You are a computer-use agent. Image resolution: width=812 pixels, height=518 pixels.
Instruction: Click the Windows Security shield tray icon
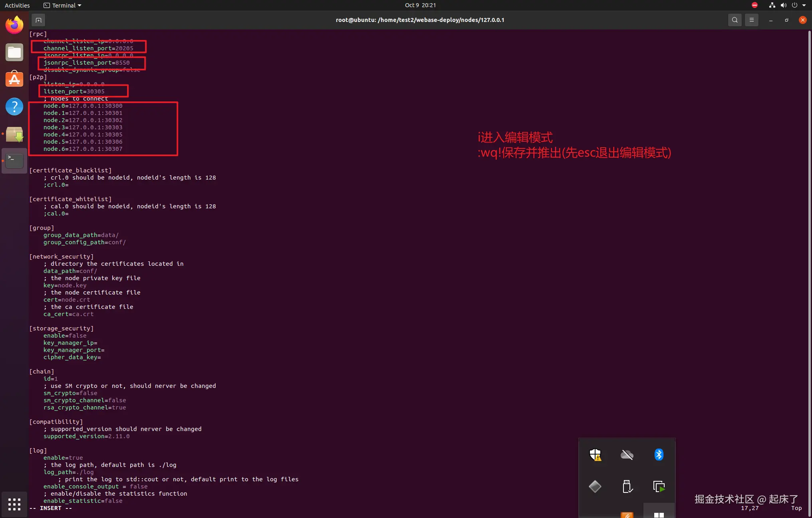pos(595,455)
